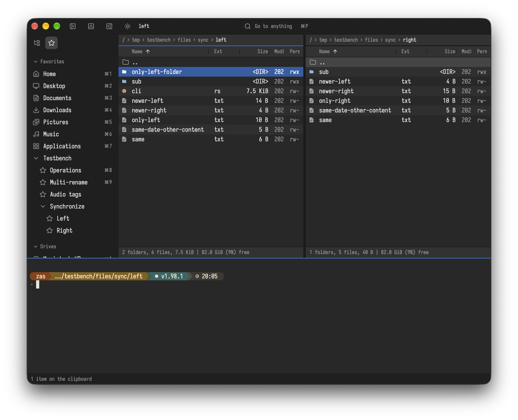The width and height of the screenshot is (518, 420).
Task: Click 'sync' in right pane breadcrumb
Action: (x=390, y=40)
